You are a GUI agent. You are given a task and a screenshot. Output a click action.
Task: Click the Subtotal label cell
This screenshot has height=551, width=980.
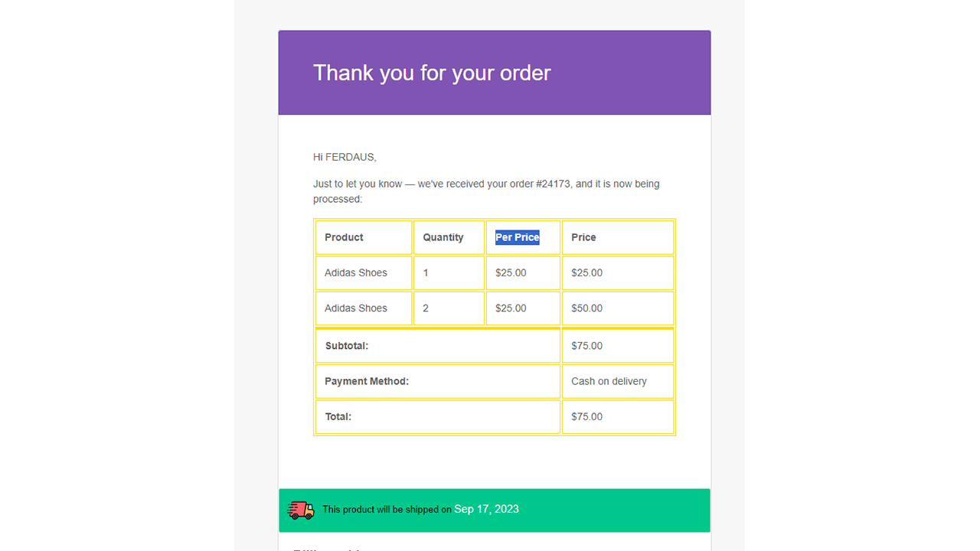click(x=347, y=346)
